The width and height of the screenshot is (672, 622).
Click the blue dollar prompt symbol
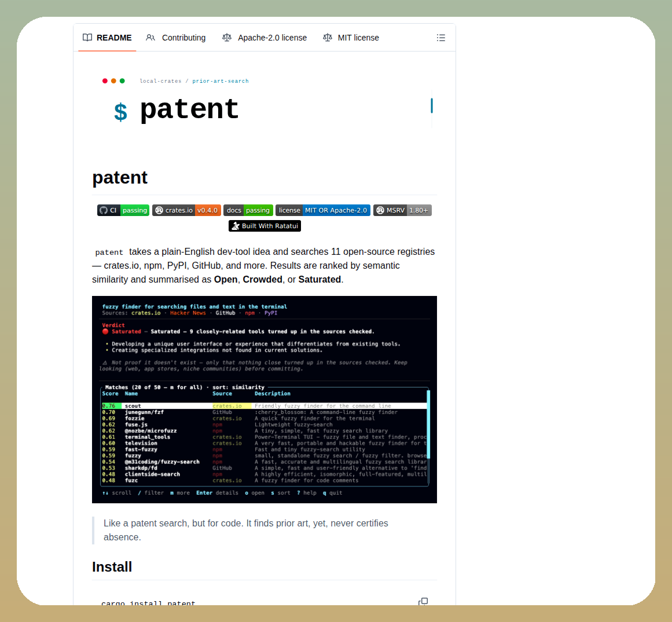[x=120, y=112]
